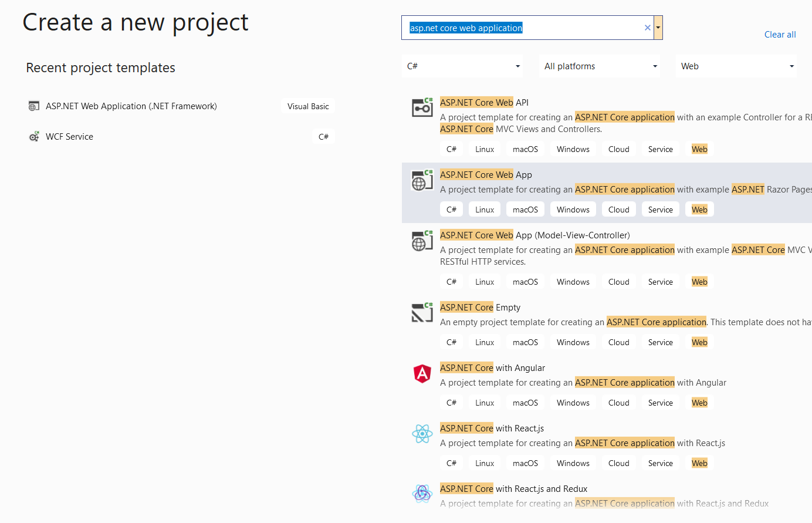Click the Service tag under React.js template

[x=661, y=463]
